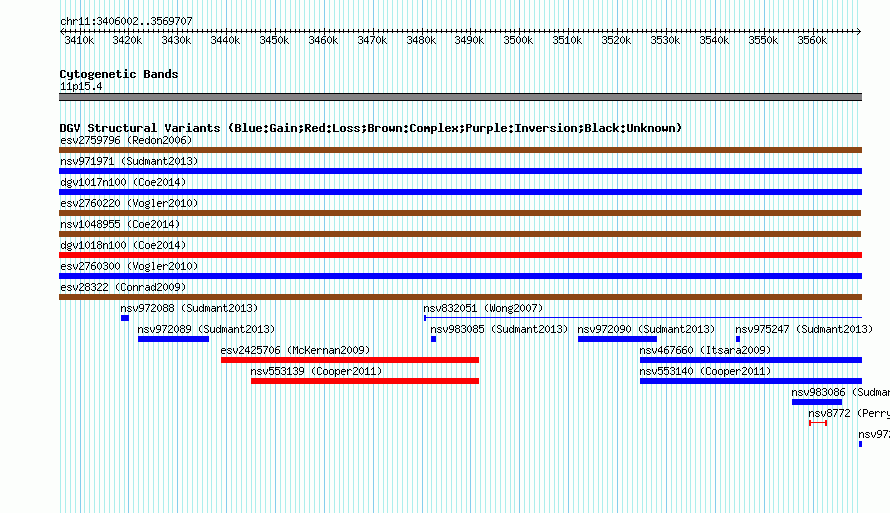Click the tiny nsv975247 blue block

[x=738, y=339]
